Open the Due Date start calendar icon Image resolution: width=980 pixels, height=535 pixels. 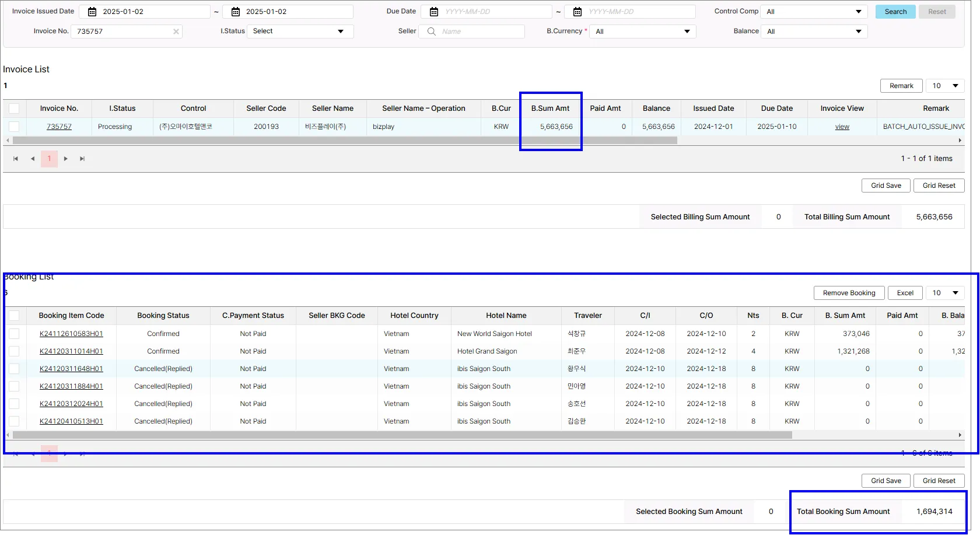[434, 12]
